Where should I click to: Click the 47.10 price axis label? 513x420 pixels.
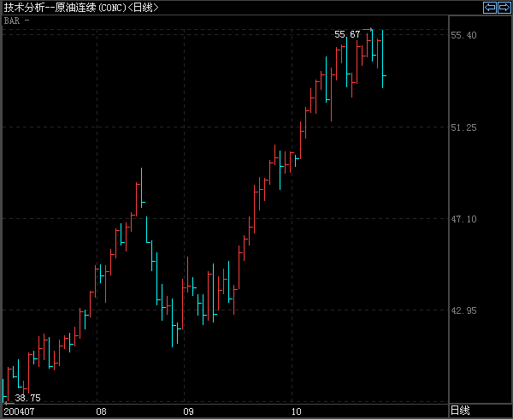coord(463,219)
